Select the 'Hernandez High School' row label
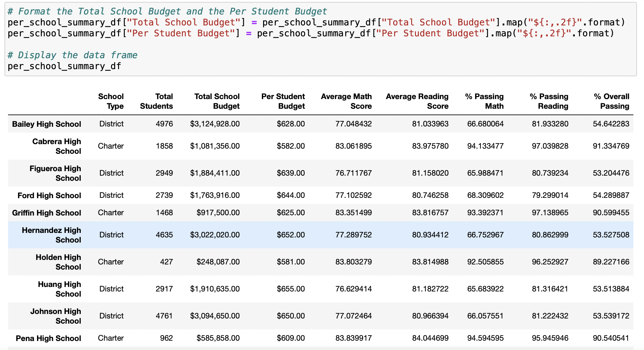 click(x=51, y=235)
